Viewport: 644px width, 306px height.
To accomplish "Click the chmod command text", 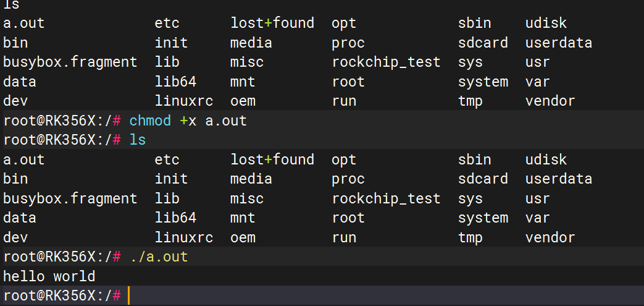I will coord(150,121).
